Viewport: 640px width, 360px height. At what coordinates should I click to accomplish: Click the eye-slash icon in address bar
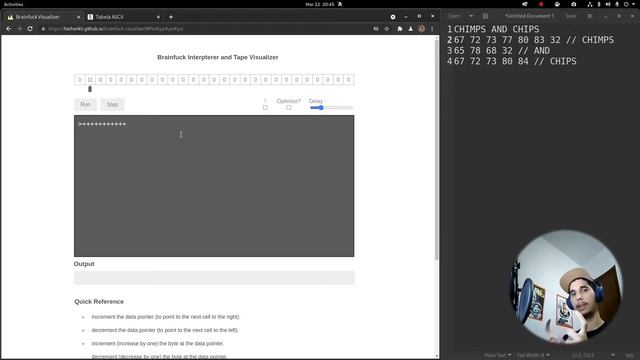[x=376, y=29]
